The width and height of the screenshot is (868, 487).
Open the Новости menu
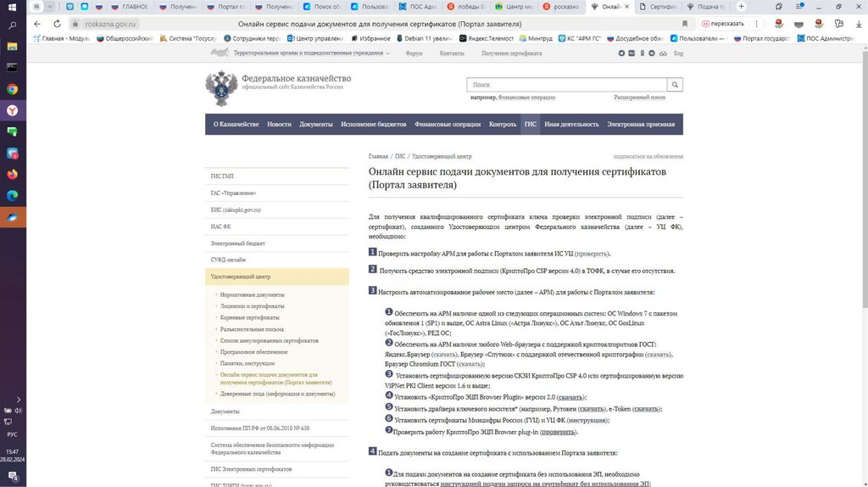click(x=279, y=124)
